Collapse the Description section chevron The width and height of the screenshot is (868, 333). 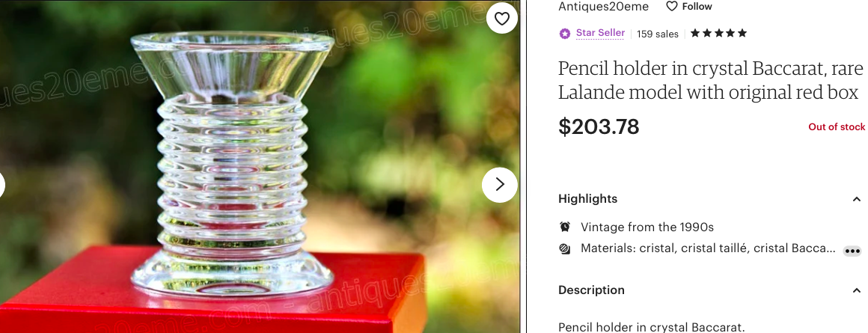(x=856, y=290)
